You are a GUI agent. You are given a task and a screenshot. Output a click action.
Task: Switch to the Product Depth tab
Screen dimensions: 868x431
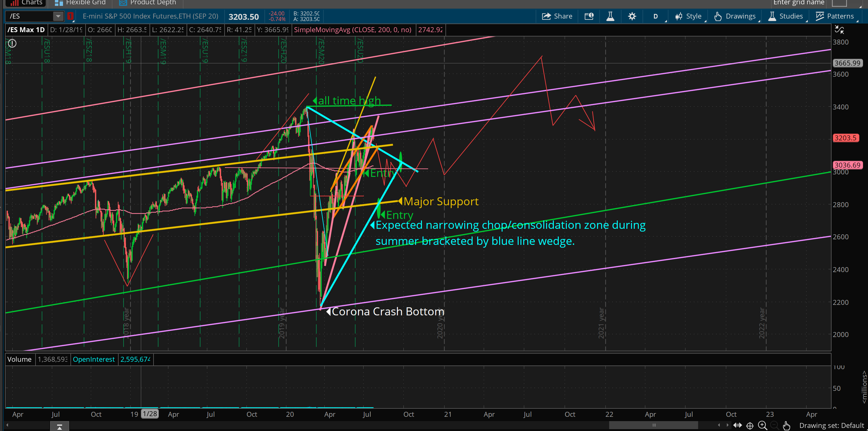[148, 3]
